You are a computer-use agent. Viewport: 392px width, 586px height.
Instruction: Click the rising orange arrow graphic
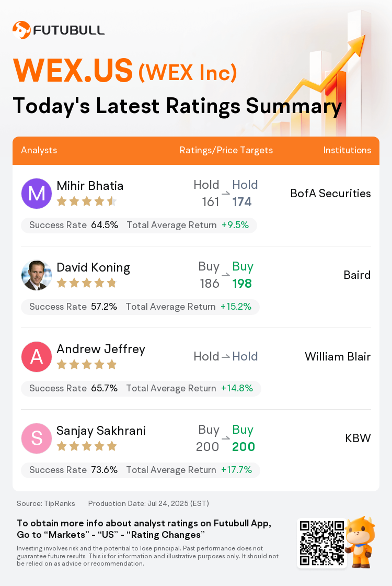pos(310,82)
